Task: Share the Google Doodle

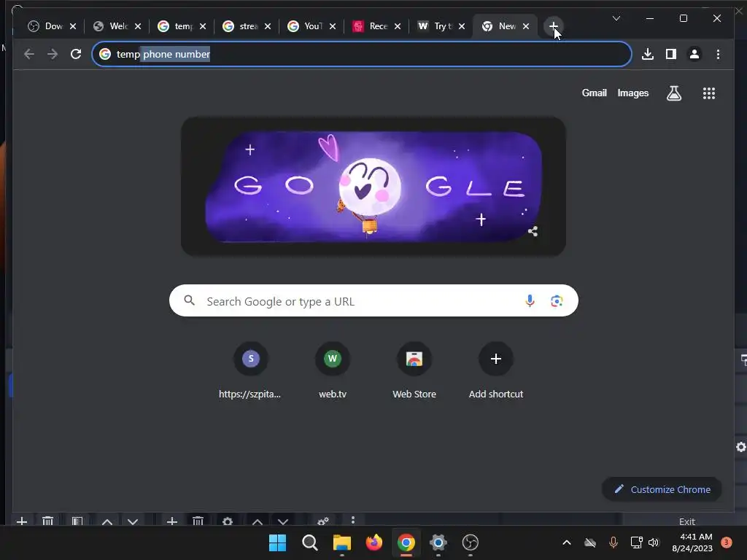Action: click(x=533, y=231)
